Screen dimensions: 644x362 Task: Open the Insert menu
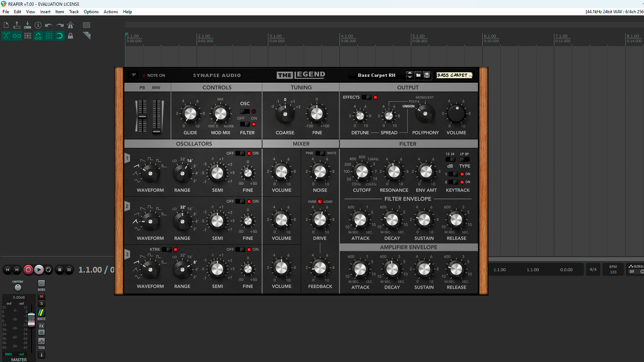(45, 12)
